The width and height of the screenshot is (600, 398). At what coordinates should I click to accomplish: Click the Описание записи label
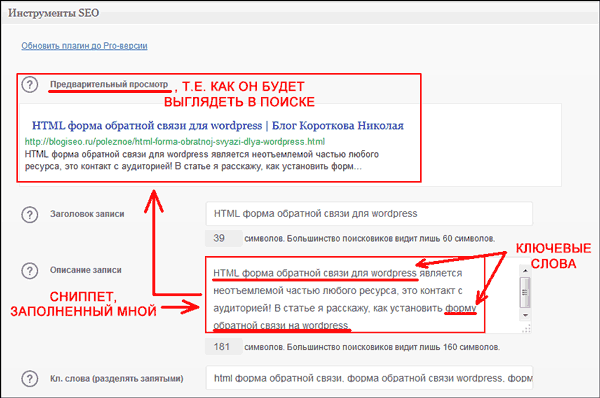86,270
